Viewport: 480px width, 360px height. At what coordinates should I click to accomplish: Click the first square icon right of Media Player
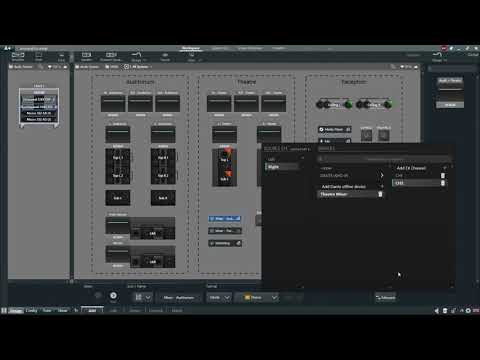pos(366,135)
